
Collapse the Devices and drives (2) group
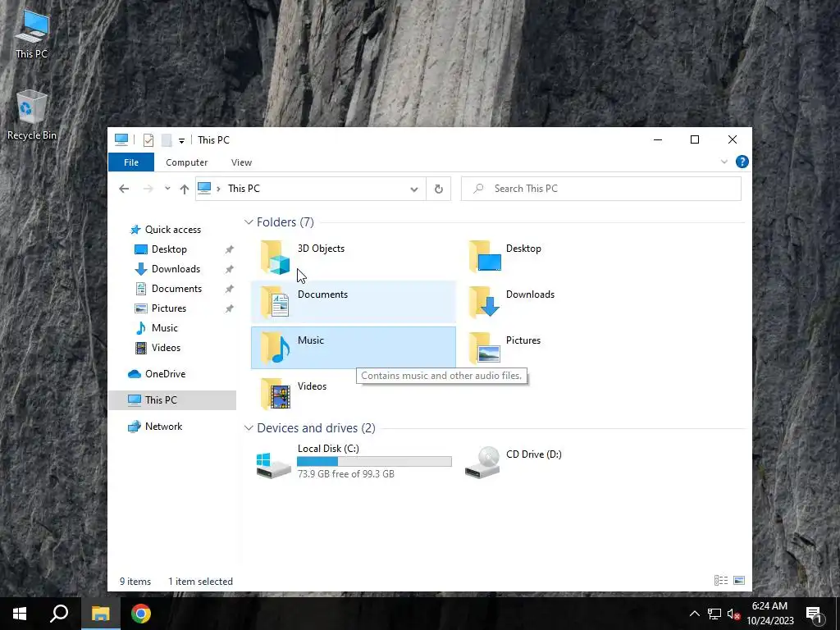248,428
